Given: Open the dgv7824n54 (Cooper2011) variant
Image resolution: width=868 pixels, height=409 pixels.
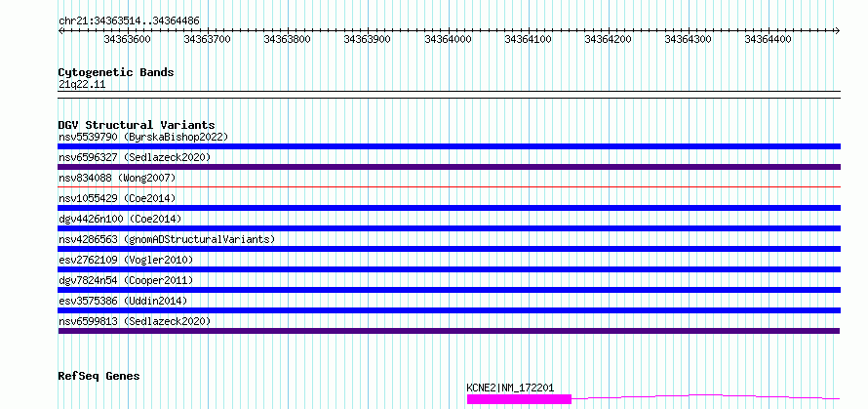Looking at the screenshot, I should [126, 280].
